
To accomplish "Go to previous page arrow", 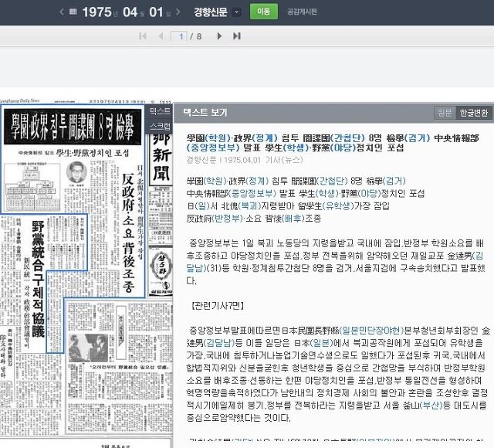I will point(161,36).
